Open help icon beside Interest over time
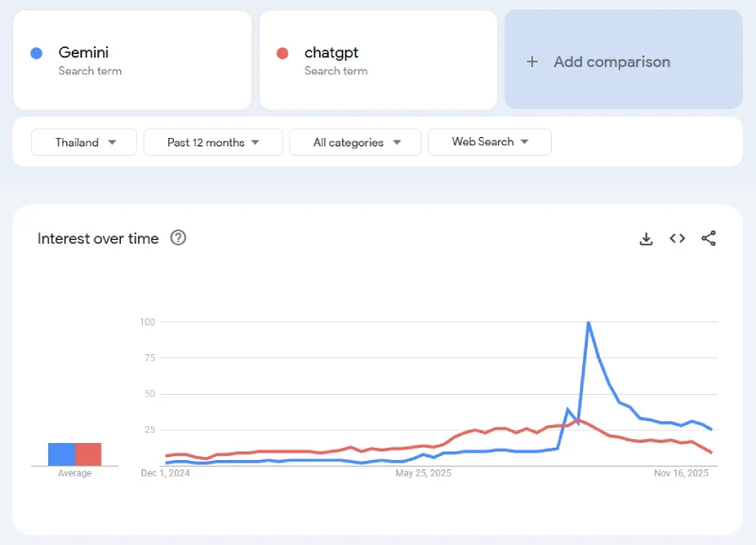Image resolution: width=756 pixels, height=545 pixels. tap(178, 238)
